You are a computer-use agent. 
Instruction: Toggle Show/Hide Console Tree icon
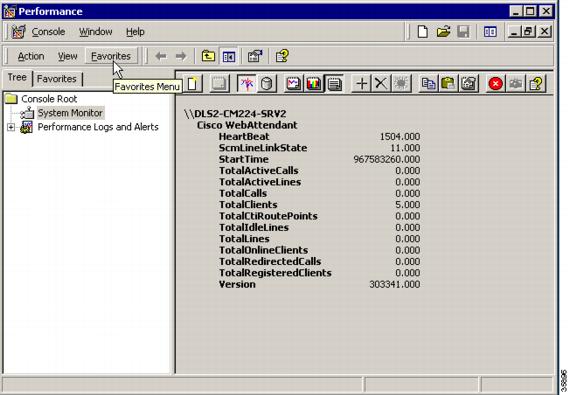click(x=229, y=56)
